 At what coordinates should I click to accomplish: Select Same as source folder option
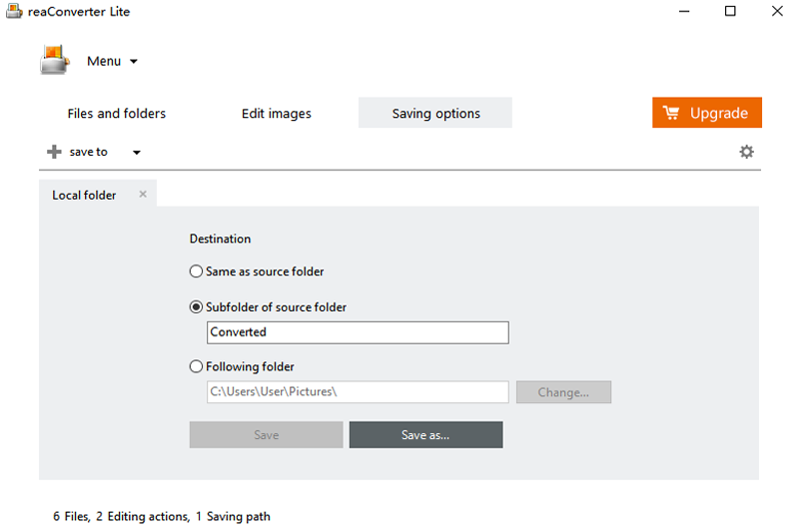click(197, 271)
